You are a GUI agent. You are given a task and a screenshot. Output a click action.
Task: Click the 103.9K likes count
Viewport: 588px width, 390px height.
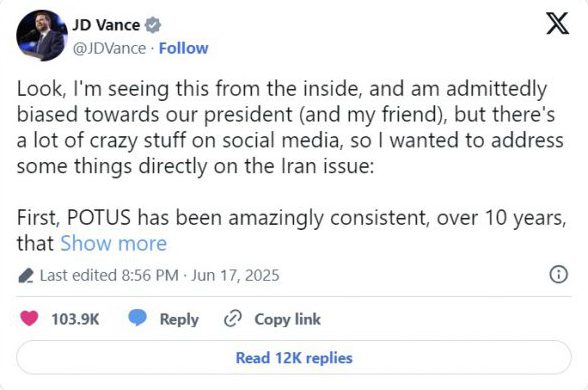75,319
